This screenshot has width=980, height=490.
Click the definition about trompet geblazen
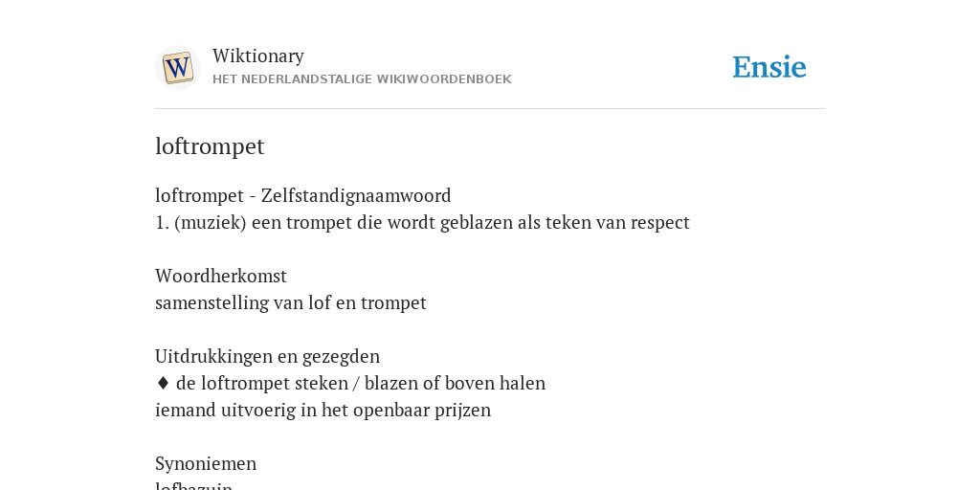point(422,222)
